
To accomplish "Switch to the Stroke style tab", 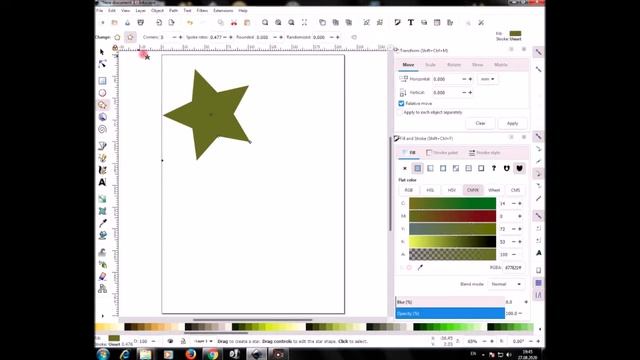I will tap(484, 153).
